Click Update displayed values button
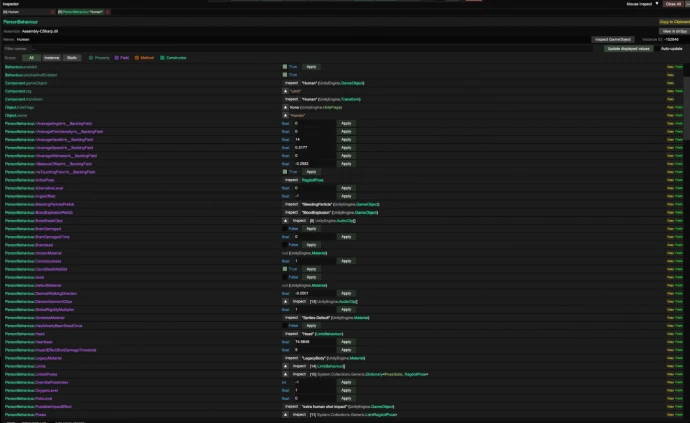This screenshot has height=423, width=690. 628,48
